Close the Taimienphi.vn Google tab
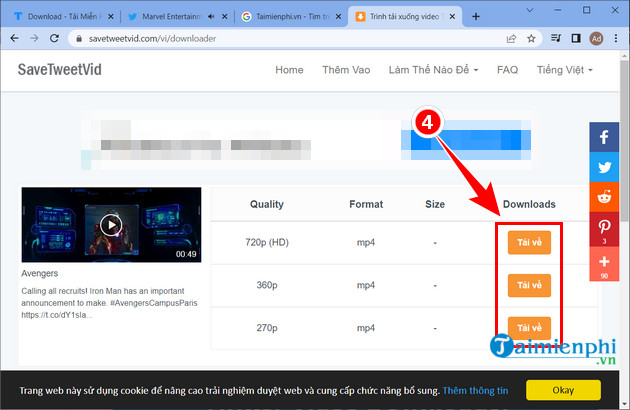Image resolution: width=630 pixels, height=410 pixels. pos(338,16)
